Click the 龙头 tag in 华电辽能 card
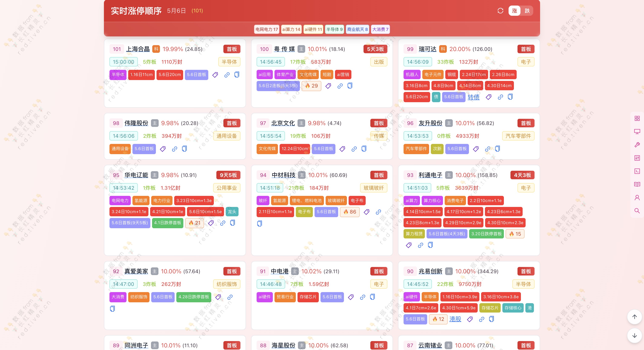644x350 pixels. tap(232, 212)
